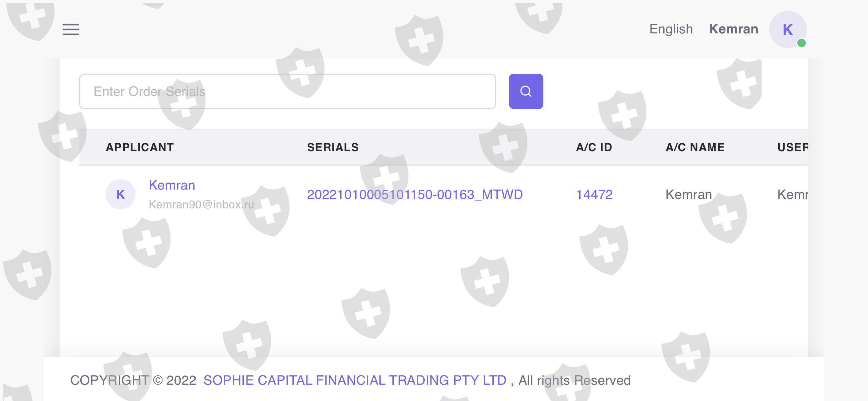Screen dimensions: 868x401
Task: Open the Kemran user menu in header
Action: click(733, 29)
